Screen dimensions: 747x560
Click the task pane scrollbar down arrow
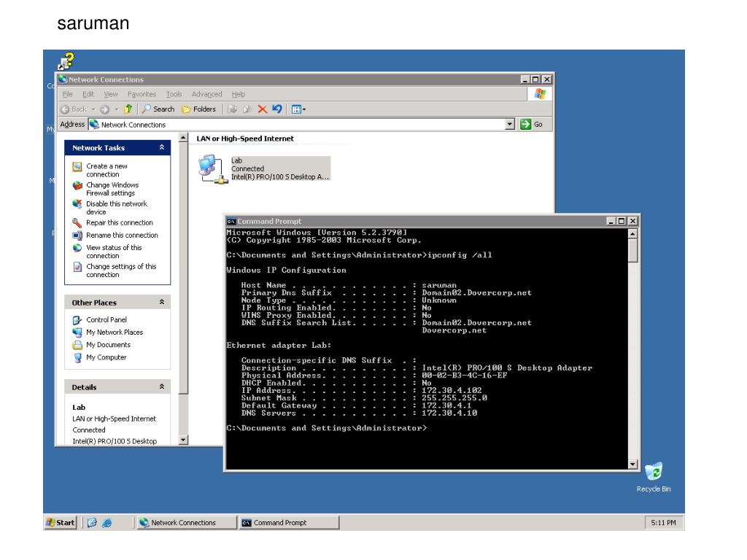tap(183, 440)
